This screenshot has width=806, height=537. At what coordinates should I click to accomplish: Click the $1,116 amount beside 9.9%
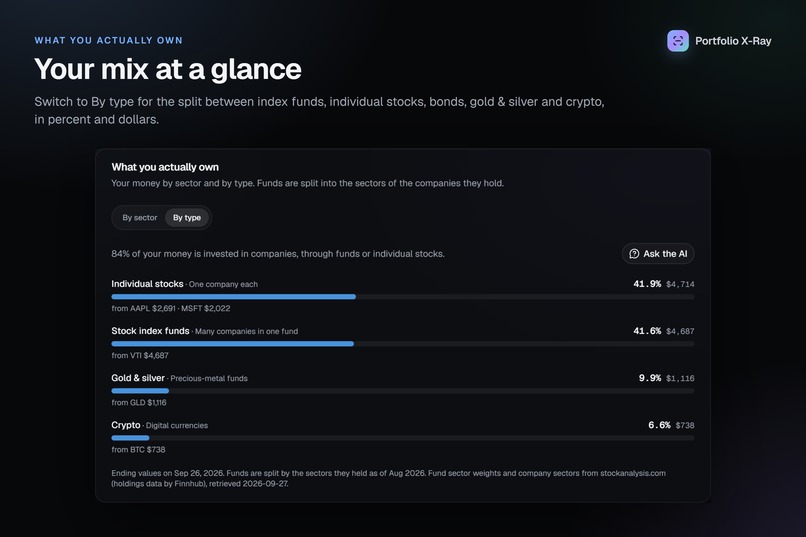coord(680,379)
